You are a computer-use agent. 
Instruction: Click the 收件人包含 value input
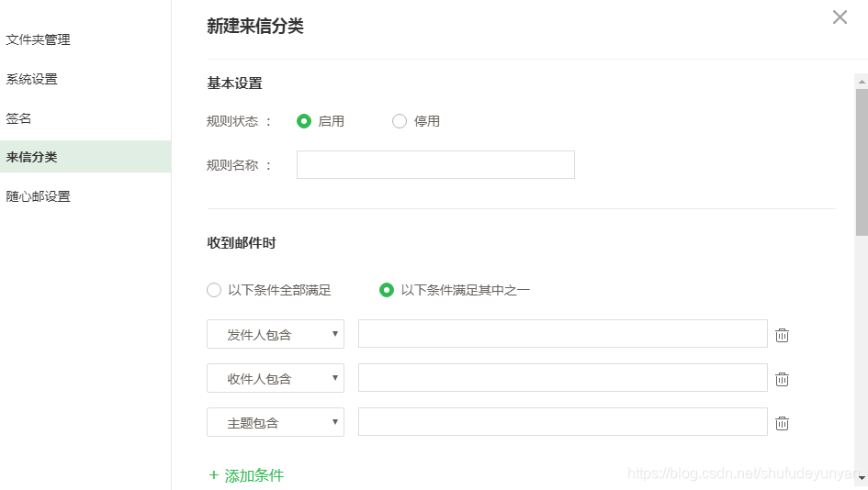point(562,378)
